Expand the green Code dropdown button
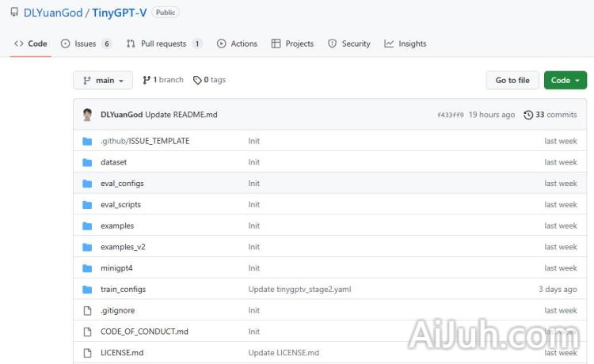Screen dimensions: 594x364 (565, 81)
